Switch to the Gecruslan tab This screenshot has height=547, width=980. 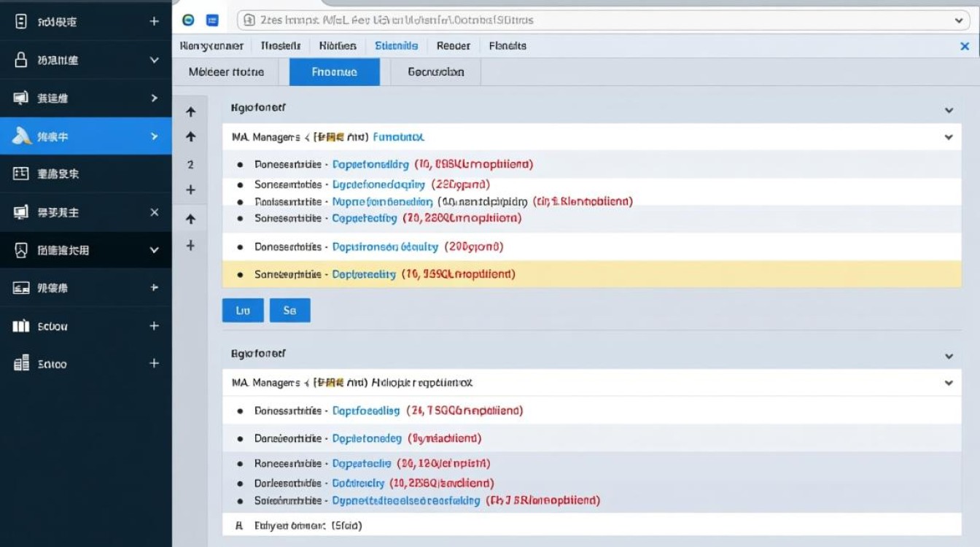tap(434, 71)
